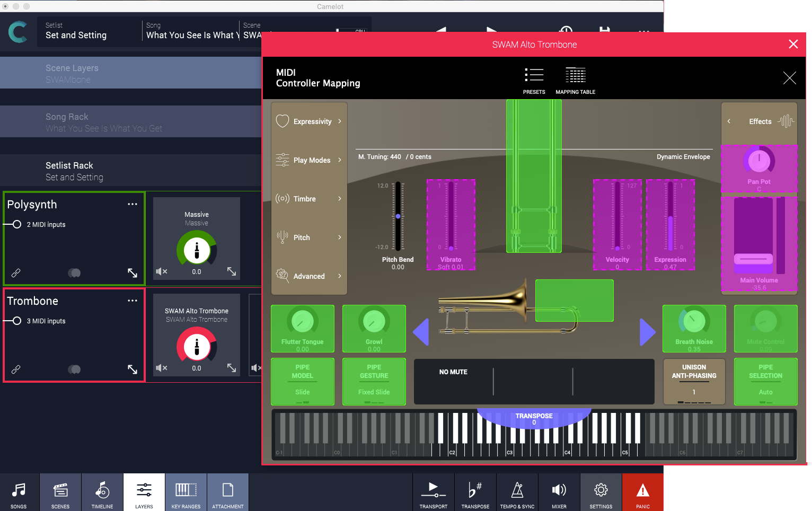Open the Timbre panel
Image resolution: width=812 pixels, height=511 pixels.
309,199
